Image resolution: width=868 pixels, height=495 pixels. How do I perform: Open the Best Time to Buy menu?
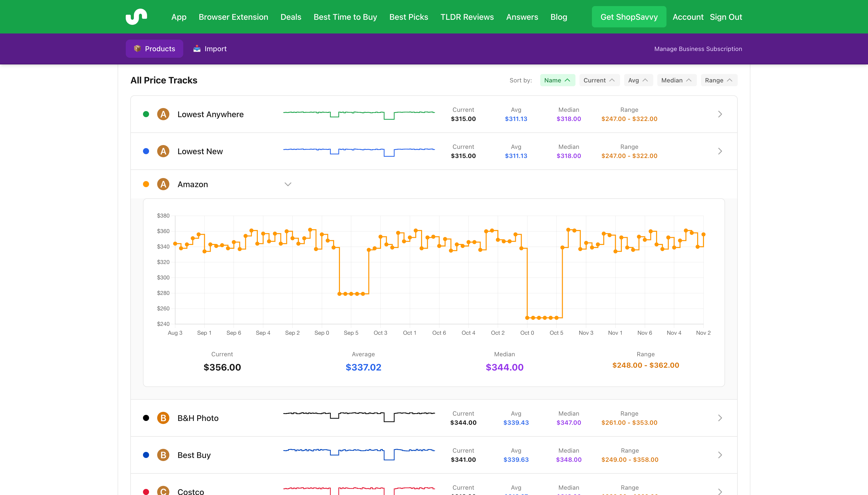tap(345, 17)
